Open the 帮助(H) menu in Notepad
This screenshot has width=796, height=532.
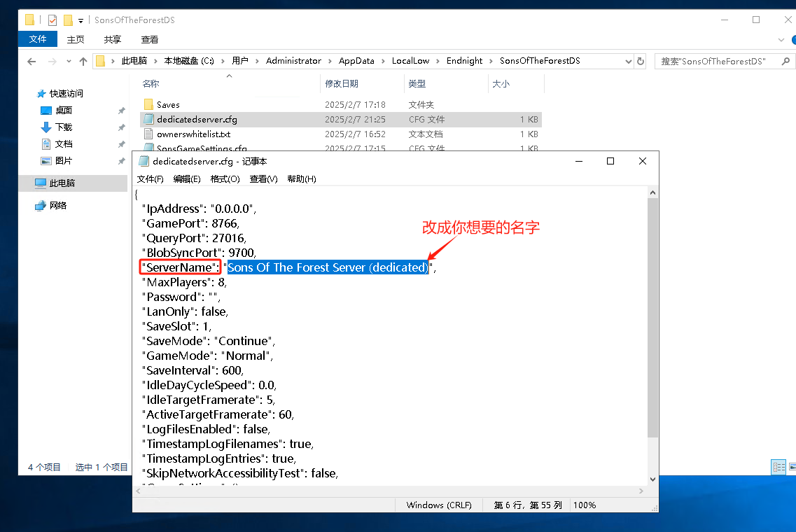tap(302, 178)
